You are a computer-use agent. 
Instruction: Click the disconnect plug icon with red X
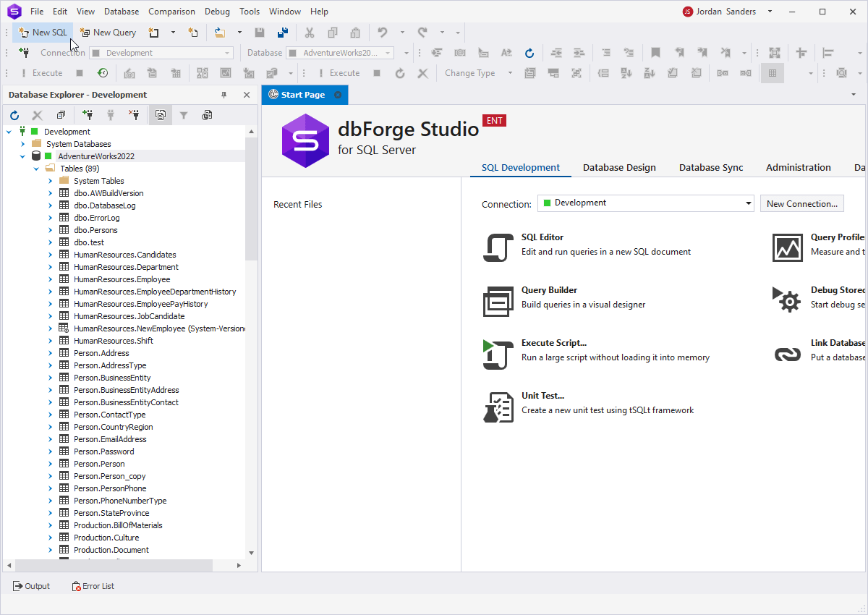coord(134,115)
